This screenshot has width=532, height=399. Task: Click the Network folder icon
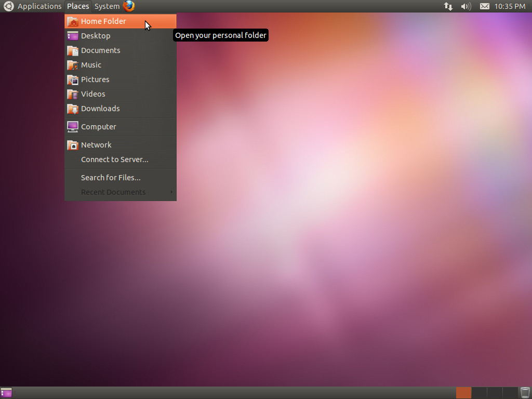73,145
